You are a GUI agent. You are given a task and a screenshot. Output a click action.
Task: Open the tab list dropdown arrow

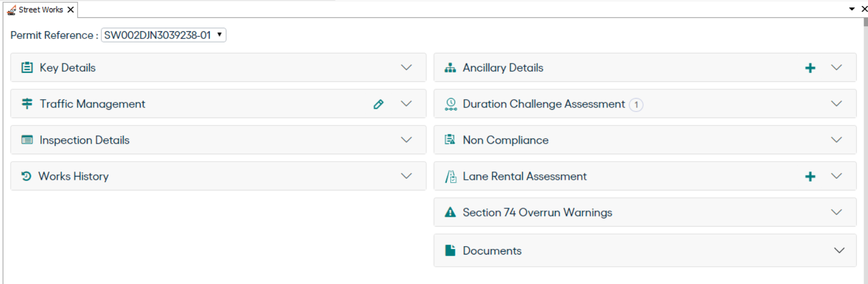click(x=852, y=9)
